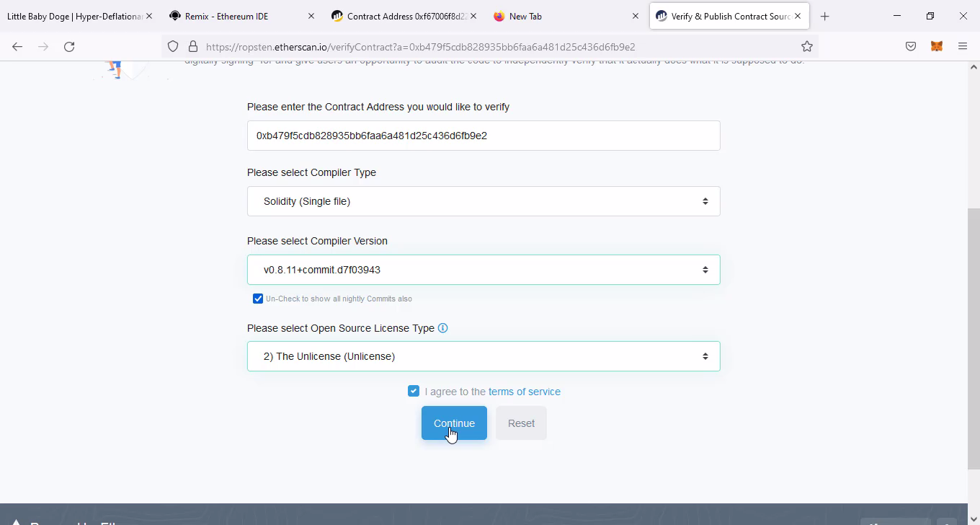Image resolution: width=980 pixels, height=525 pixels.
Task: Go back using the back arrow
Action: [x=17, y=47]
